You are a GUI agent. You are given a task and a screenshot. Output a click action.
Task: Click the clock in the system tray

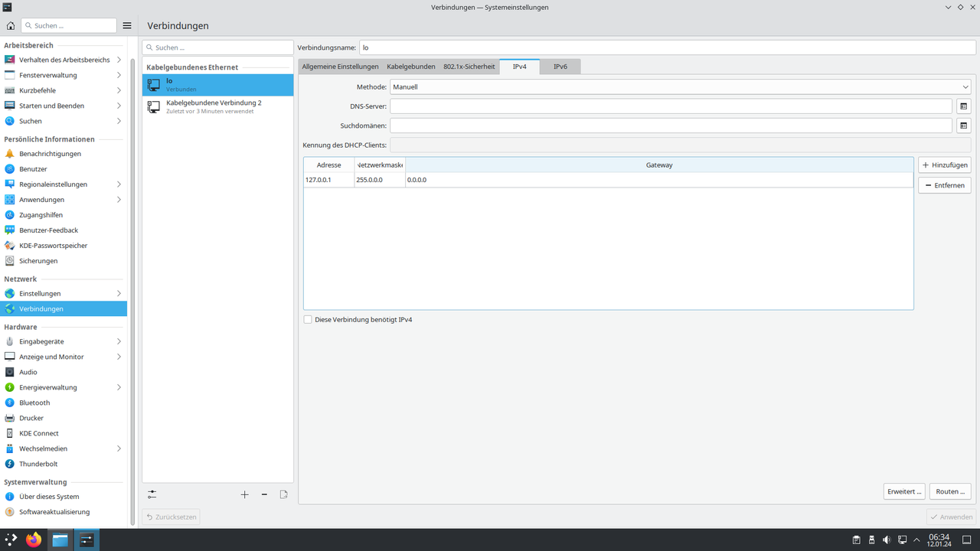(939, 540)
